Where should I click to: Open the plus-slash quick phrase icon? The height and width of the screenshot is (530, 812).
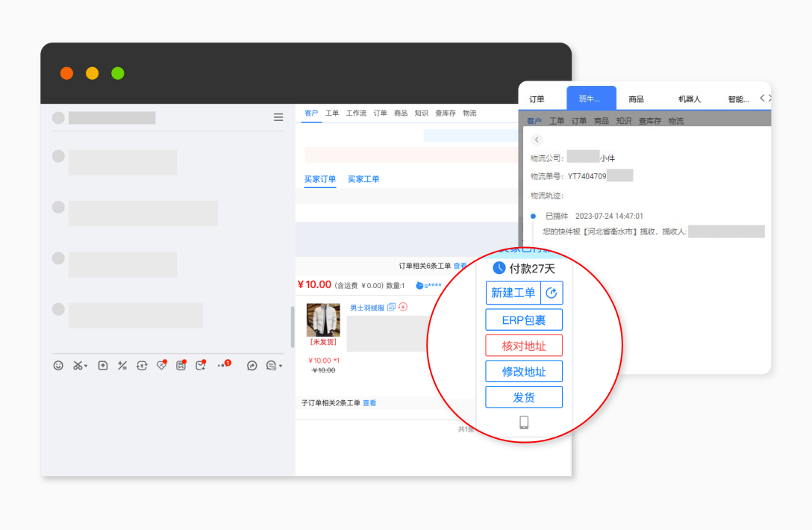(x=122, y=366)
